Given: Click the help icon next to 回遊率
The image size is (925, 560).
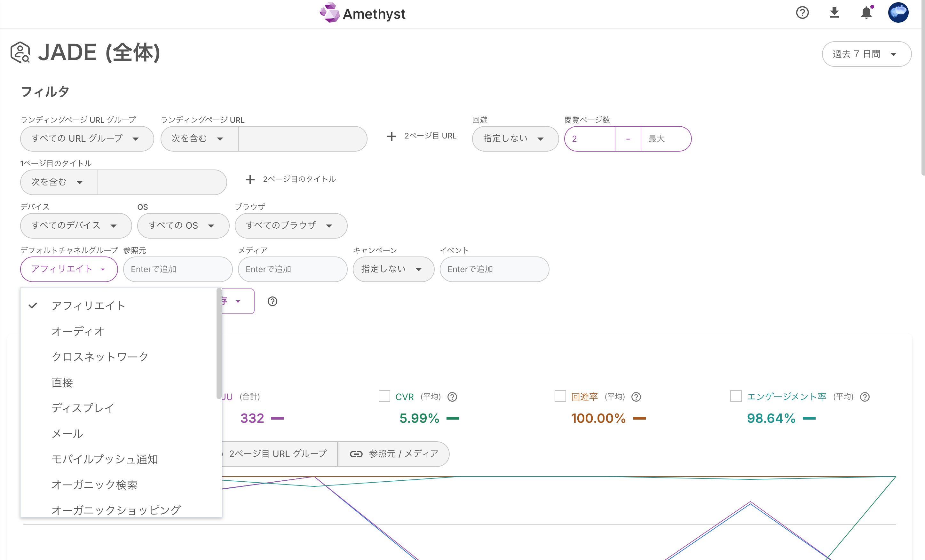Looking at the screenshot, I should point(636,397).
